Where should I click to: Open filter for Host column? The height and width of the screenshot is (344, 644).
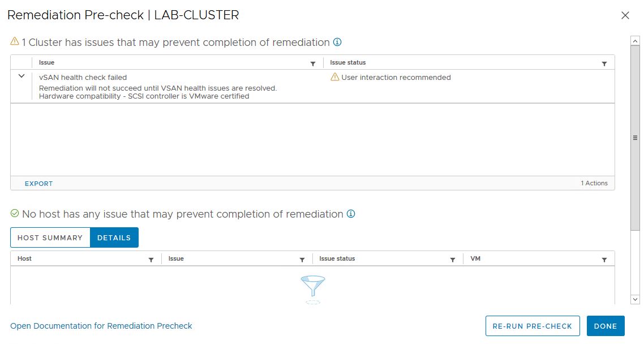tap(151, 260)
